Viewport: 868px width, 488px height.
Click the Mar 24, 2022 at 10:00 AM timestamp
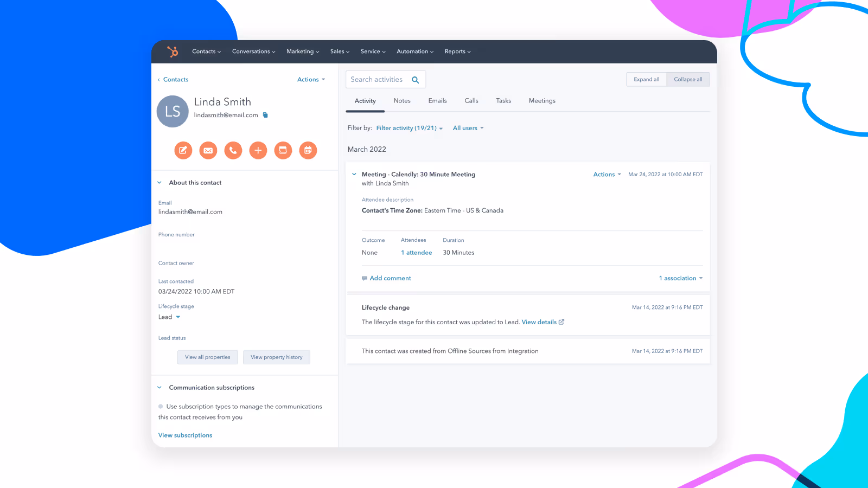coord(666,175)
